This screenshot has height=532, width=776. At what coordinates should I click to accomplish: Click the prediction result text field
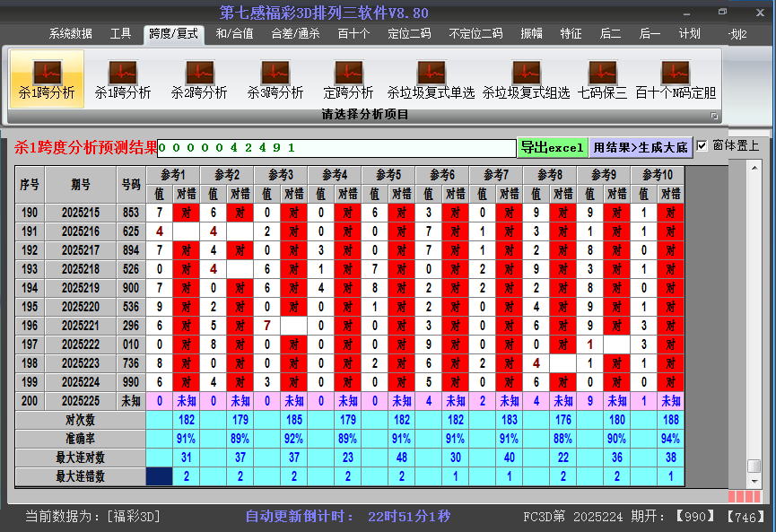[x=336, y=148]
